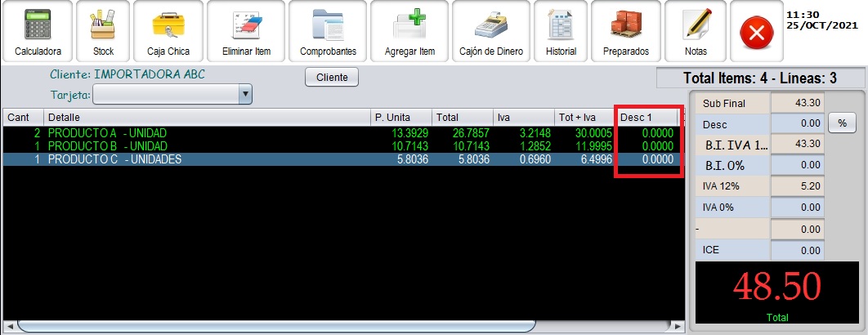The image size is (868, 335).
Task: Open Caja Chica petty cash
Action: [168, 33]
